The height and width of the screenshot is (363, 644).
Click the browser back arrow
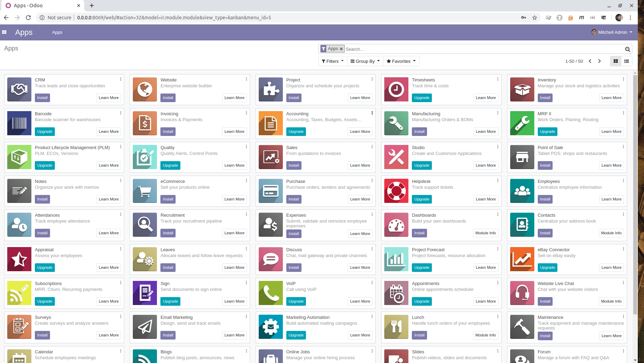tap(6, 18)
